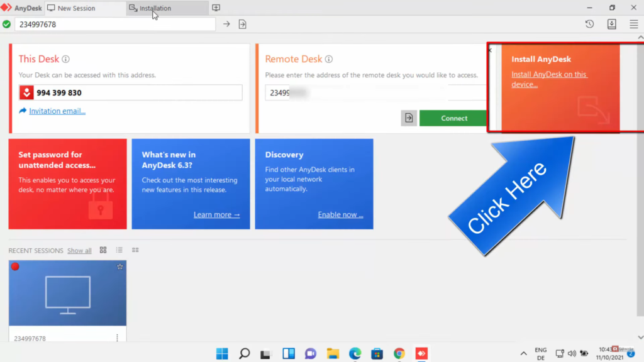The width and height of the screenshot is (644, 362).
Task: Open the Invitation email link
Action: (x=57, y=111)
